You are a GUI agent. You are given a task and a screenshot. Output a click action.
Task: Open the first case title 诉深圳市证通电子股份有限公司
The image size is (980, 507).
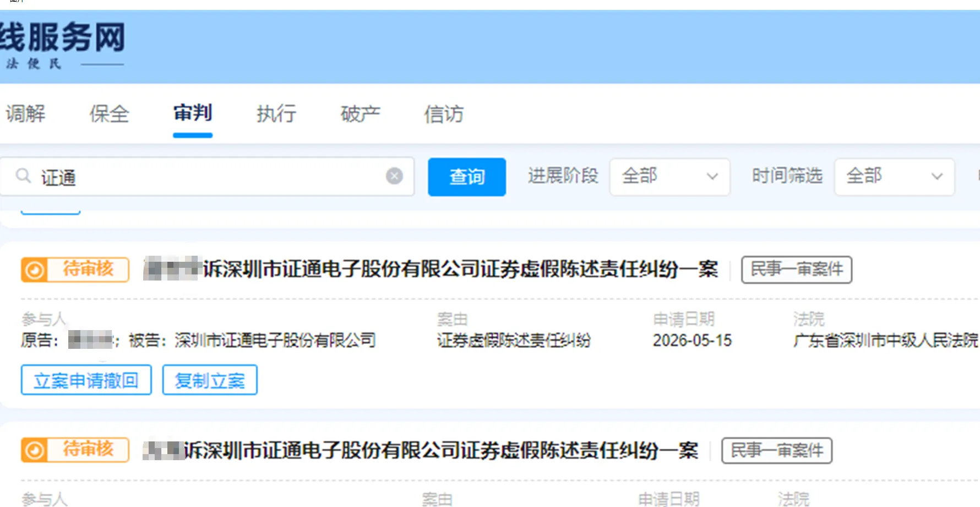pos(431,269)
